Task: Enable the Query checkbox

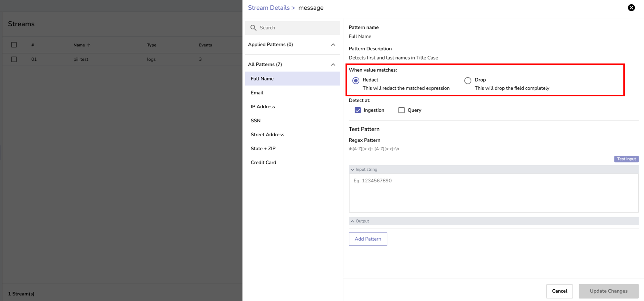Action: pyautogui.click(x=402, y=110)
